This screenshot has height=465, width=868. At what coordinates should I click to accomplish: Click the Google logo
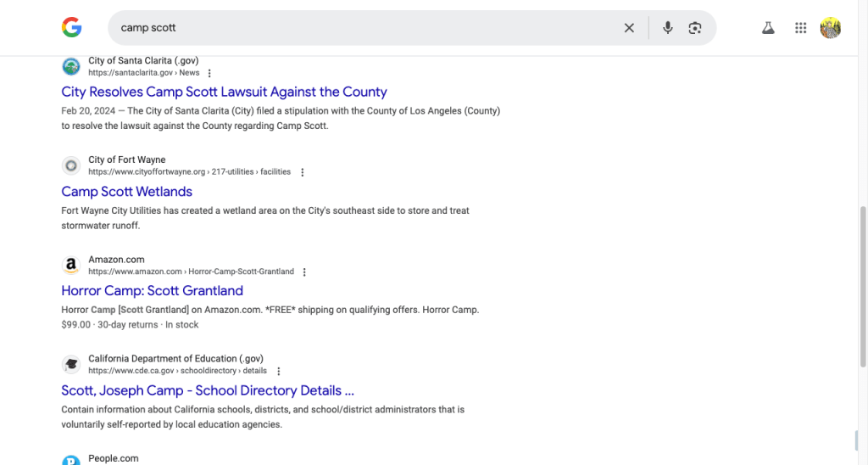[71, 28]
